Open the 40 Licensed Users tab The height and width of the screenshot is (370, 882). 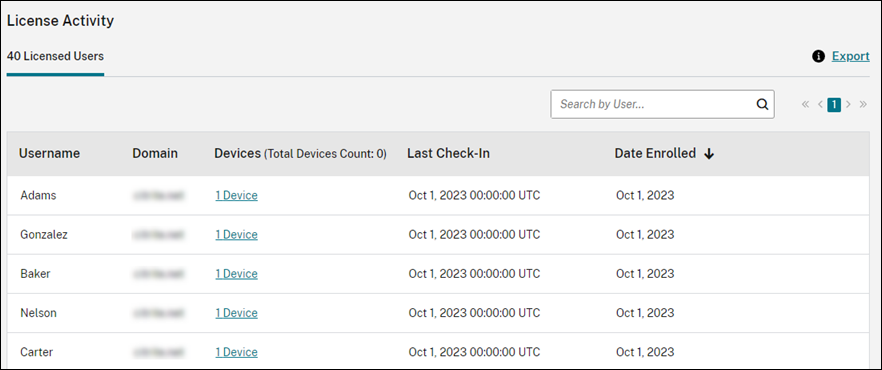pyautogui.click(x=55, y=56)
